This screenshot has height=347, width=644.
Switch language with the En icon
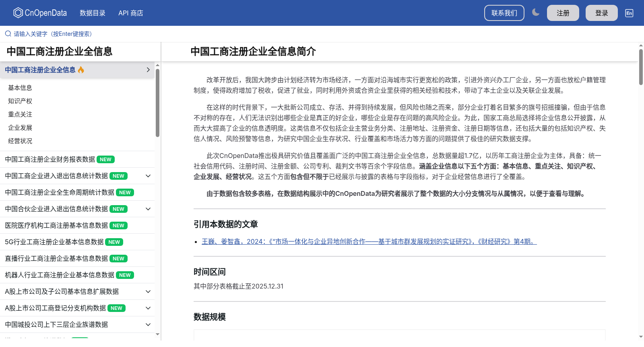(629, 13)
